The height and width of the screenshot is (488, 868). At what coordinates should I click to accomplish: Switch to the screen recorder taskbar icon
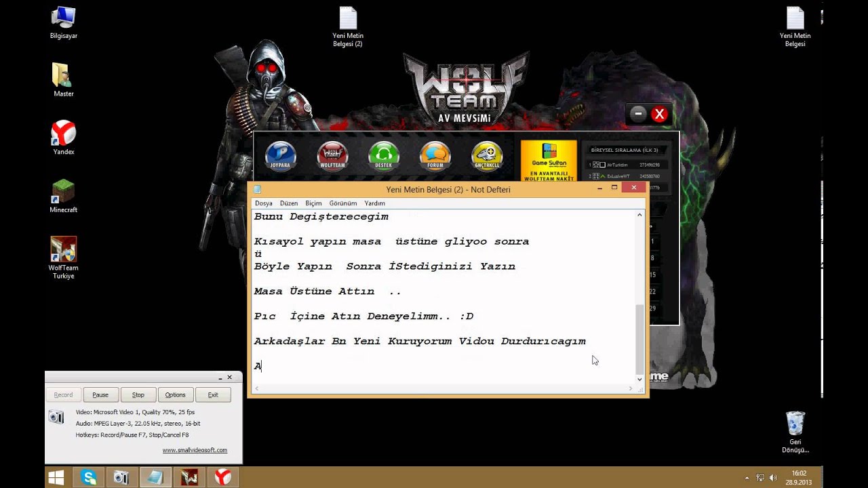[x=121, y=477]
